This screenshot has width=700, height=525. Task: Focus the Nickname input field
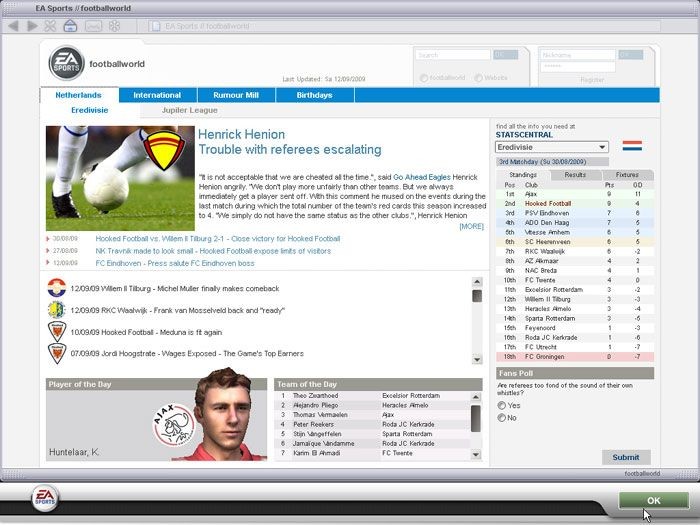pos(578,55)
